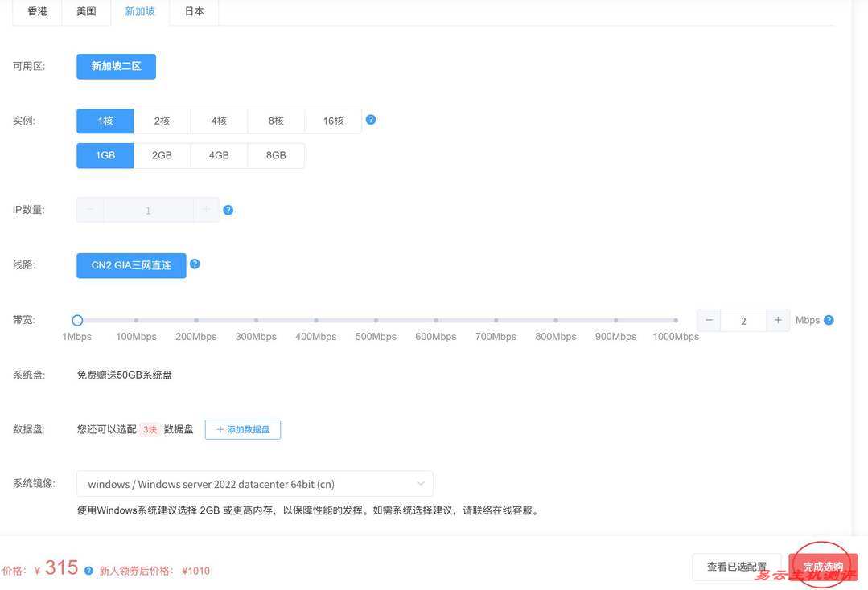This screenshot has height=590, width=868.
Task: Click the 完成选购 purchase button
Action: pos(821,565)
